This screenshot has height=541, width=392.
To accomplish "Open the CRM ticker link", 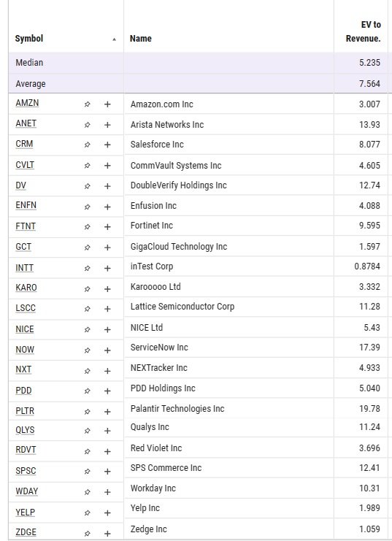I will point(24,144).
